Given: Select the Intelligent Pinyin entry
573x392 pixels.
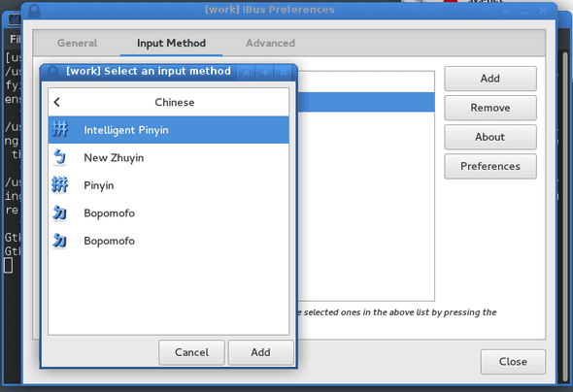Looking at the screenshot, I should click(x=168, y=130).
